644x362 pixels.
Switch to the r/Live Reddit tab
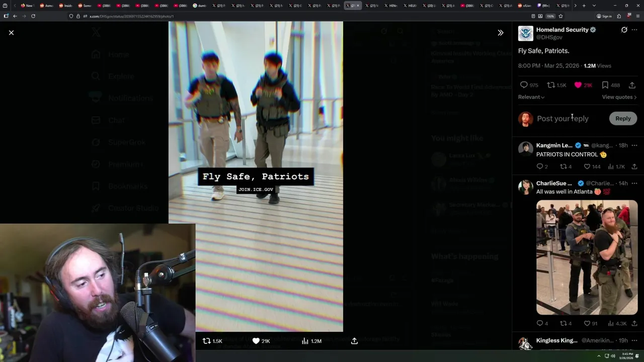[x=525, y=6]
